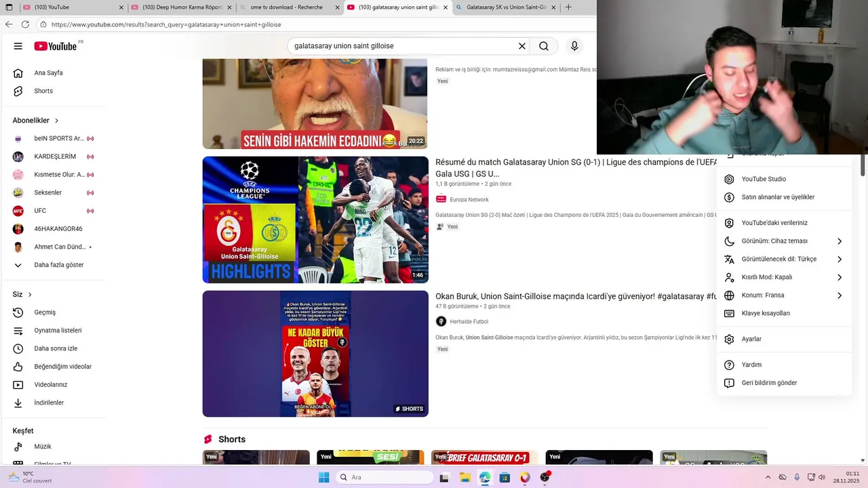This screenshot has height=488, width=868.
Task: Open Galatasaray Union SG Highlights thumbnail
Action: pos(315,220)
